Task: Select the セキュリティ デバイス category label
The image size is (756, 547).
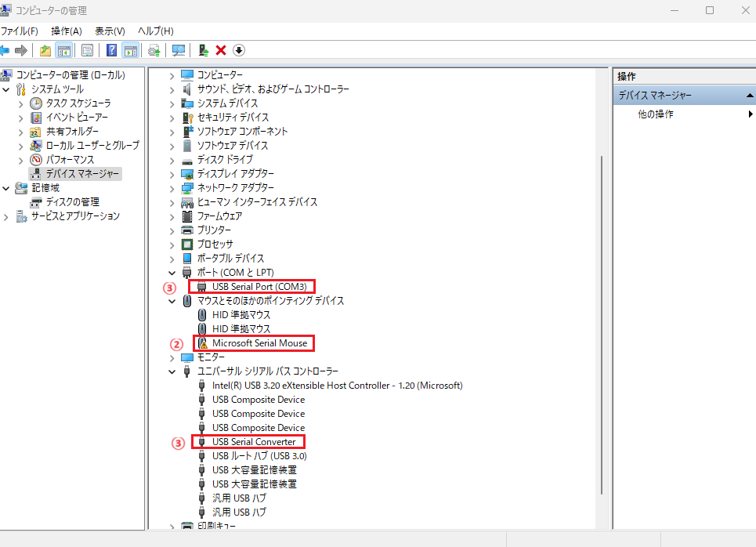Action: [233, 118]
